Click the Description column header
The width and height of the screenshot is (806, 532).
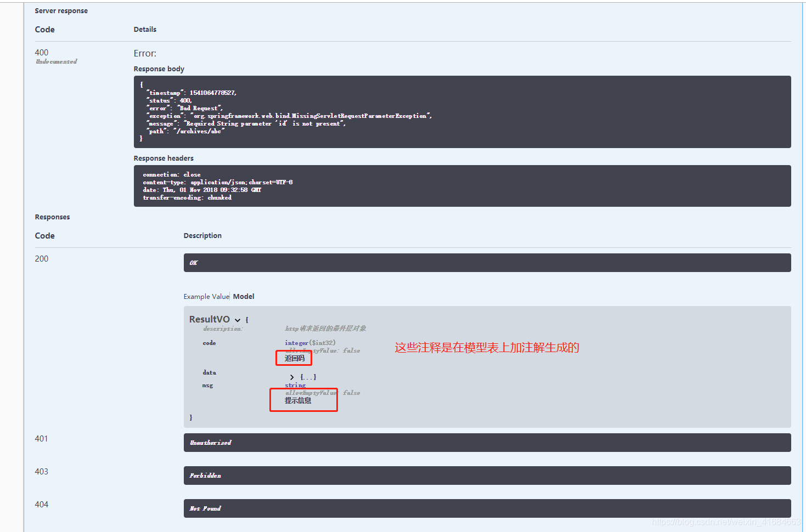tap(202, 236)
